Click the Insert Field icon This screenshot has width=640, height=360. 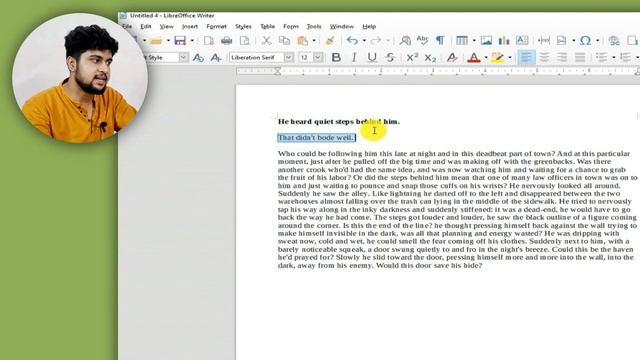click(x=562, y=40)
